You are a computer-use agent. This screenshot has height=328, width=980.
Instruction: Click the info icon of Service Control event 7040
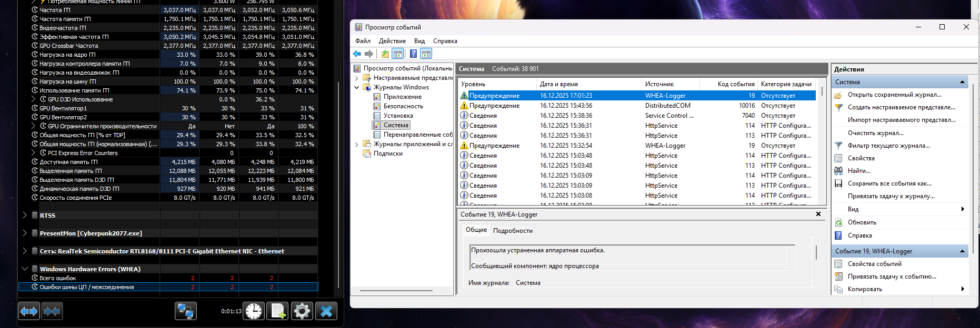click(x=464, y=116)
